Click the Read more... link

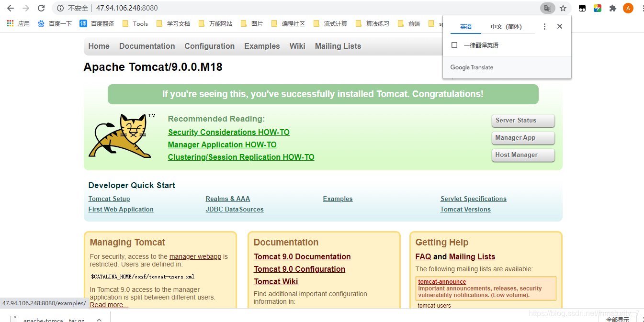[109, 305]
